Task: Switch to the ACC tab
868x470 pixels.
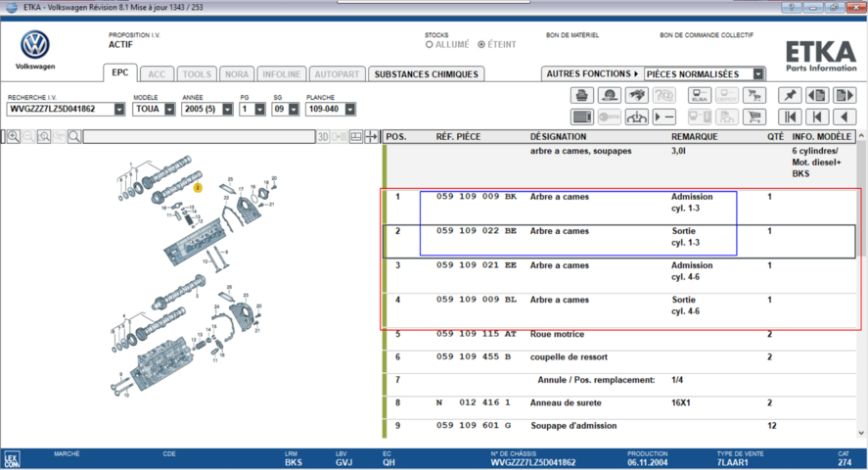Action: click(157, 74)
